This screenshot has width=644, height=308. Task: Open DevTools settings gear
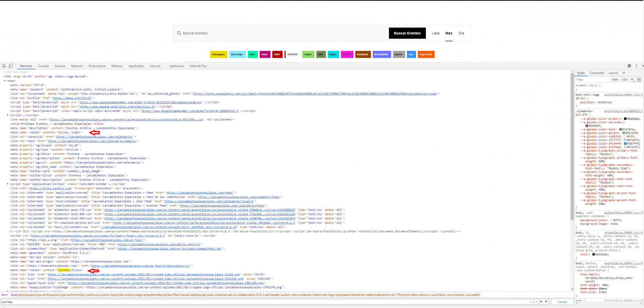pyautogui.click(x=629, y=66)
